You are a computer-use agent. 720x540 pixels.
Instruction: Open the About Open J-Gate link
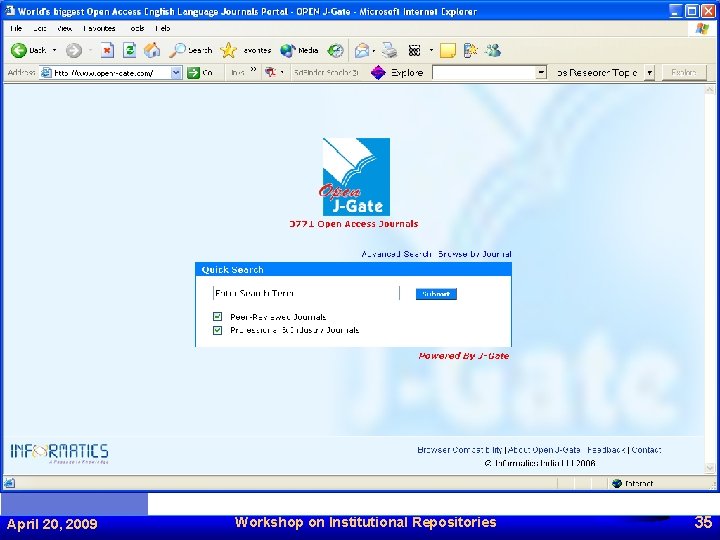544,450
